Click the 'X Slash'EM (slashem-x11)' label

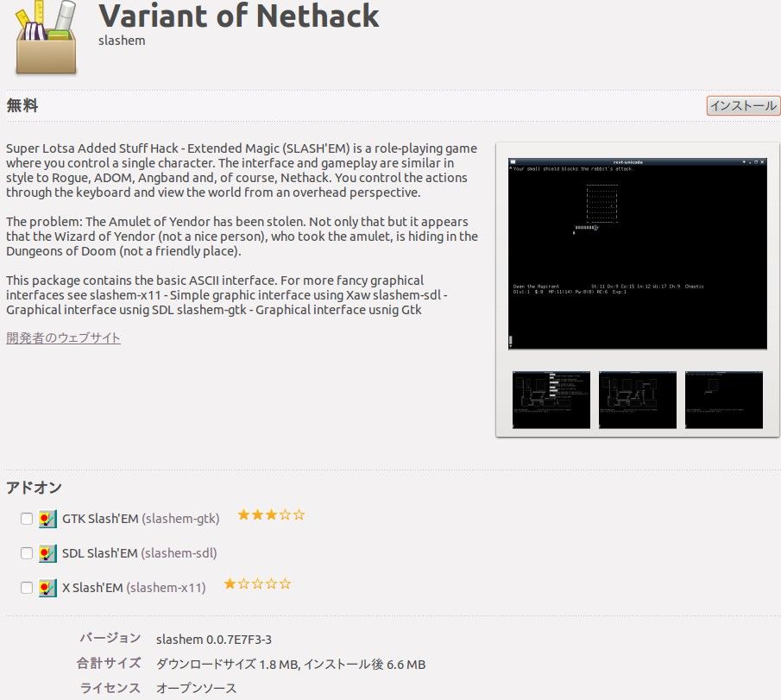[x=134, y=588]
